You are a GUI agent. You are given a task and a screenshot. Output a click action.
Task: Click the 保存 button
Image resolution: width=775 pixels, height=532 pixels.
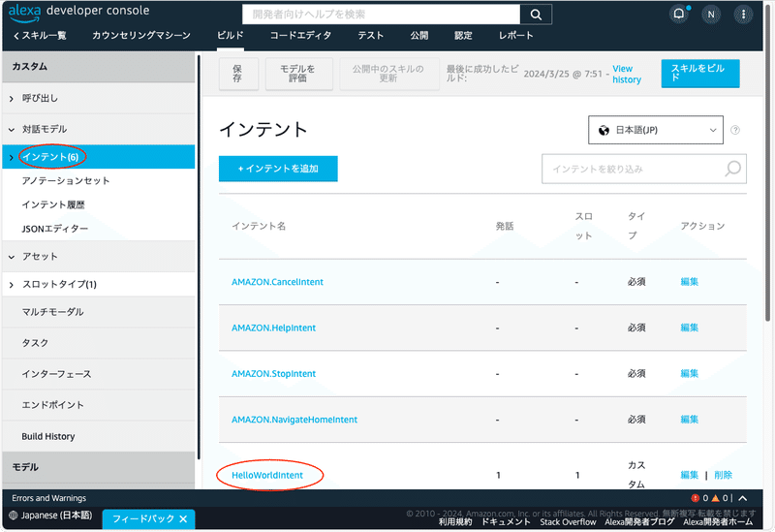tap(238, 74)
